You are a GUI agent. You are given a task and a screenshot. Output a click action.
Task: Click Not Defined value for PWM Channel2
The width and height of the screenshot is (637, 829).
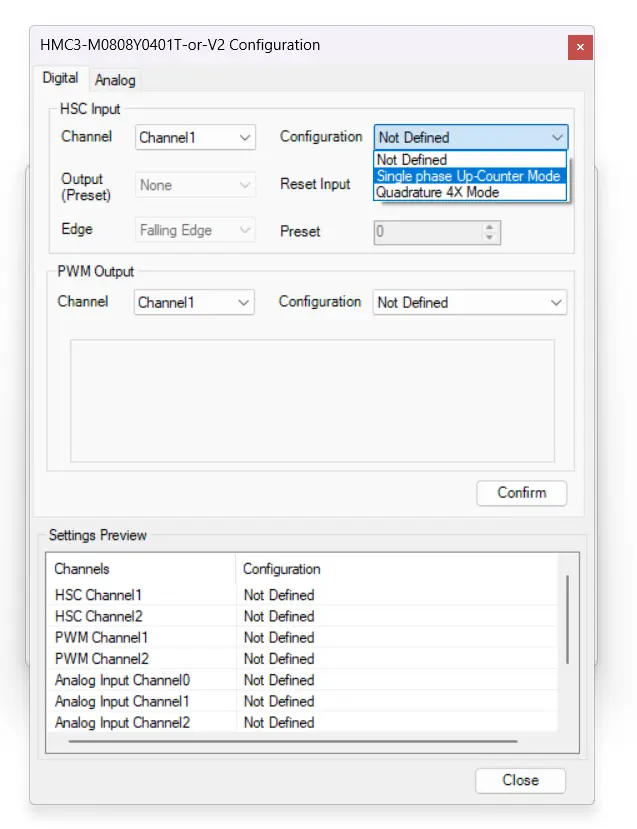coord(279,659)
